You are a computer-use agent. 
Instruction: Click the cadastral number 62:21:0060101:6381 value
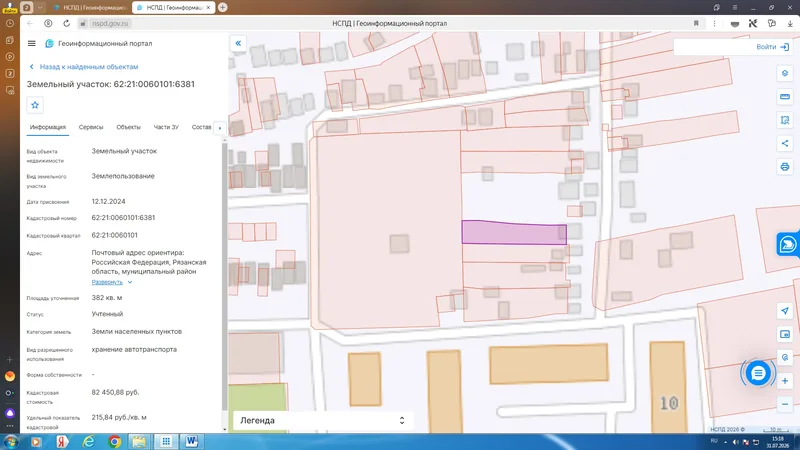tap(123, 217)
